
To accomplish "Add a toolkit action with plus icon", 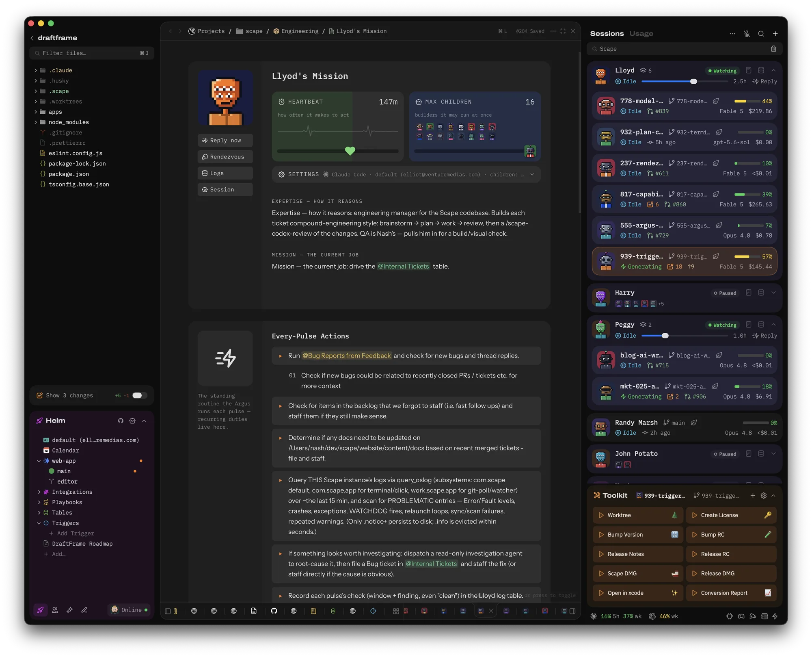I will [753, 496].
